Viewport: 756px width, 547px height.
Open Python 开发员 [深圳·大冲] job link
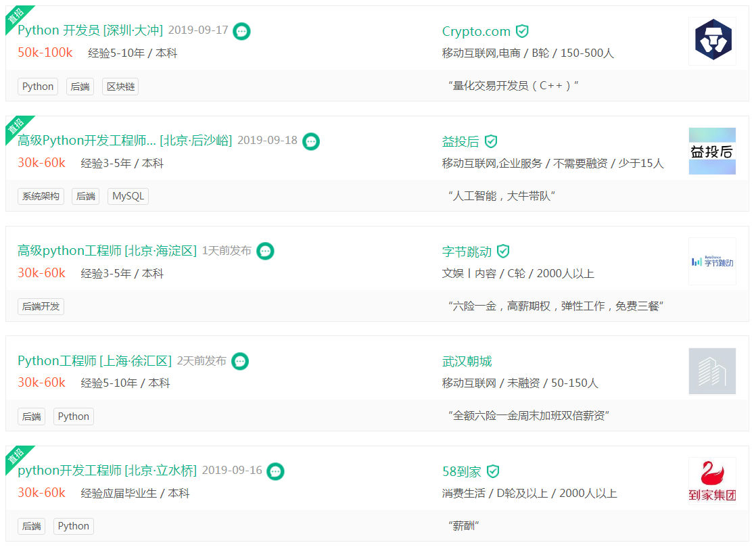coord(91,30)
